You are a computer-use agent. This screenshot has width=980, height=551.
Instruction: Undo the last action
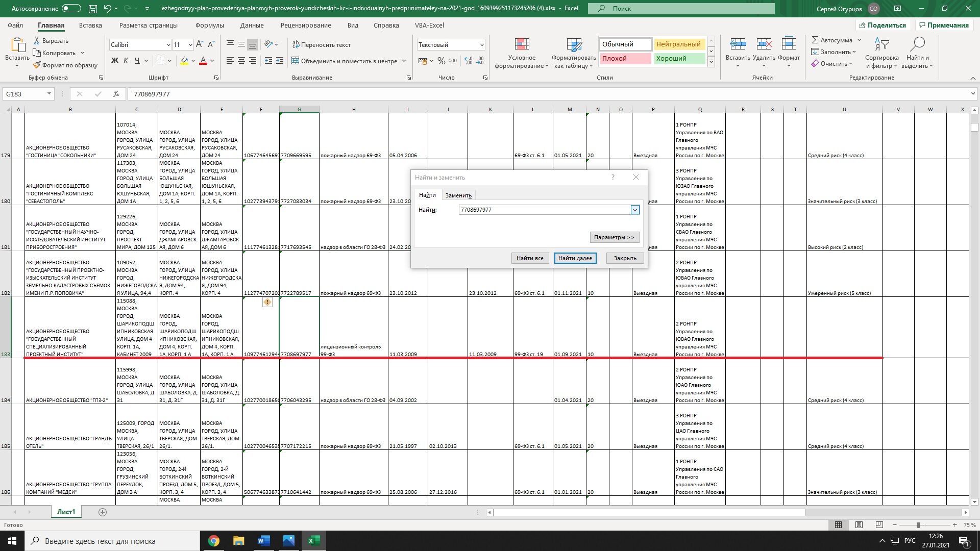point(107,9)
